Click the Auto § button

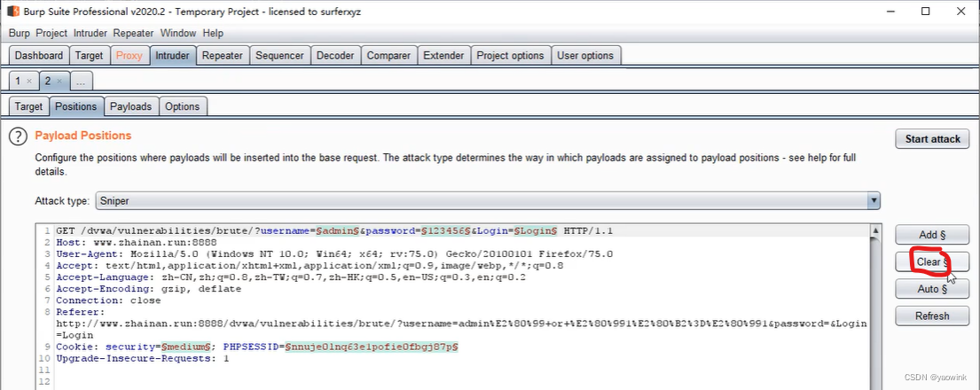tap(932, 289)
